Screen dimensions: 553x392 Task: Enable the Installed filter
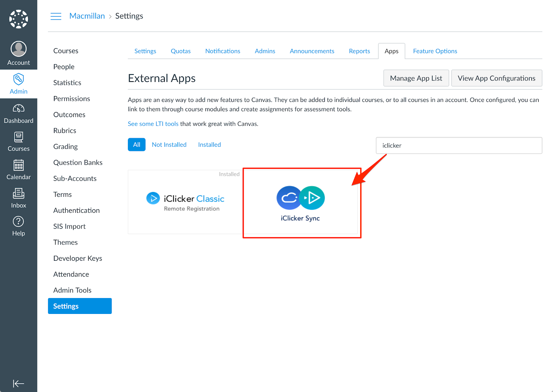coord(209,144)
